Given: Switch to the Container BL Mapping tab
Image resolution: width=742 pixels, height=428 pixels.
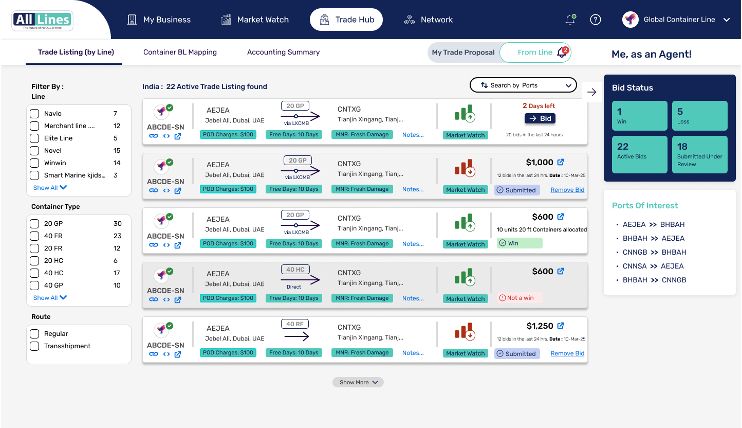Looking at the screenshot, I should (180, 52).
